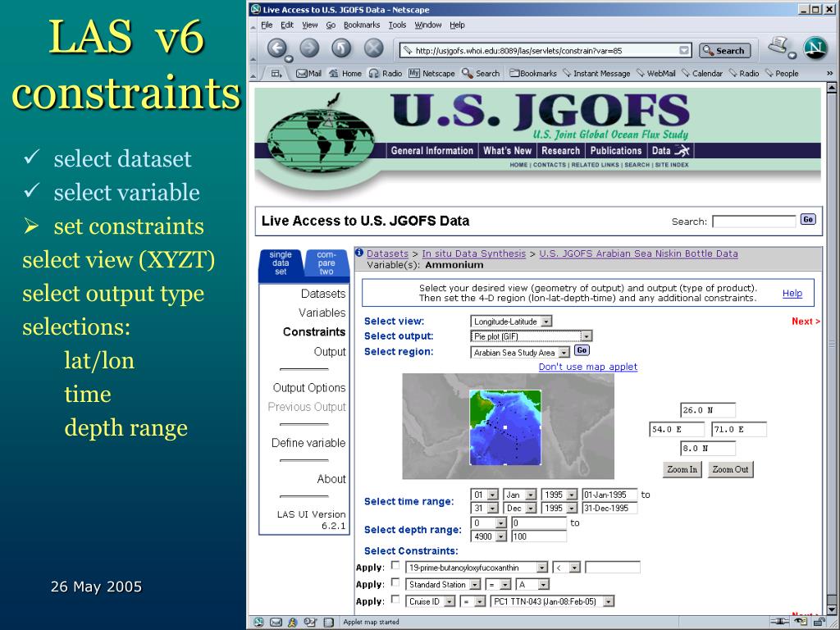
Task: Open the Standard Station value A dropdown
Action: (532, 584)
